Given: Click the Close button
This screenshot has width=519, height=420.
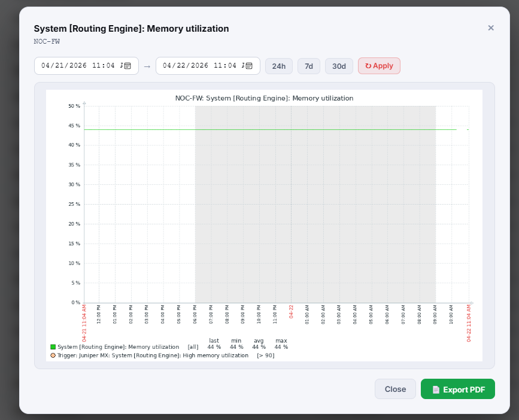Looking at the screenshot, I should [x=395, y=389].
